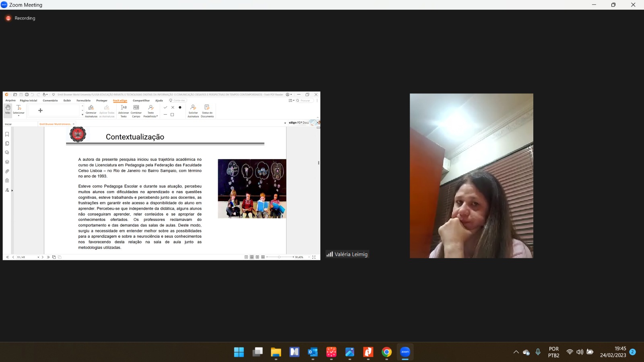Open the Status do Documento tool

coord(207,110)
